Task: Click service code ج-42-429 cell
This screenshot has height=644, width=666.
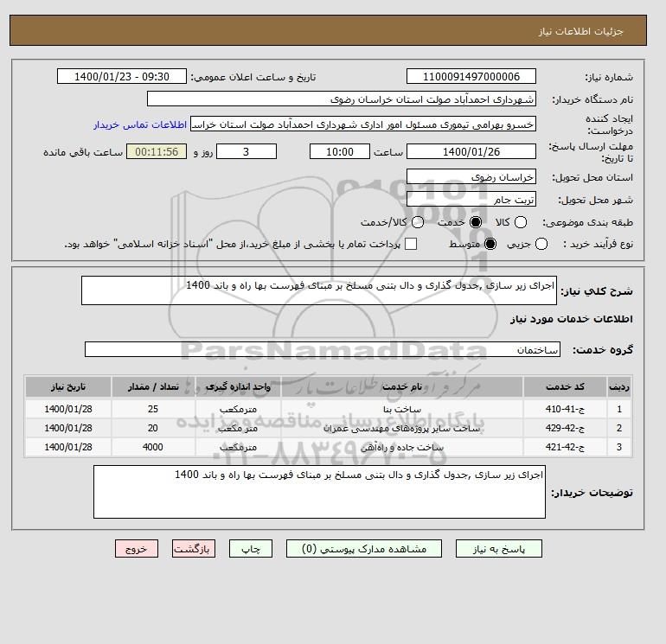Action: point(565,428)
